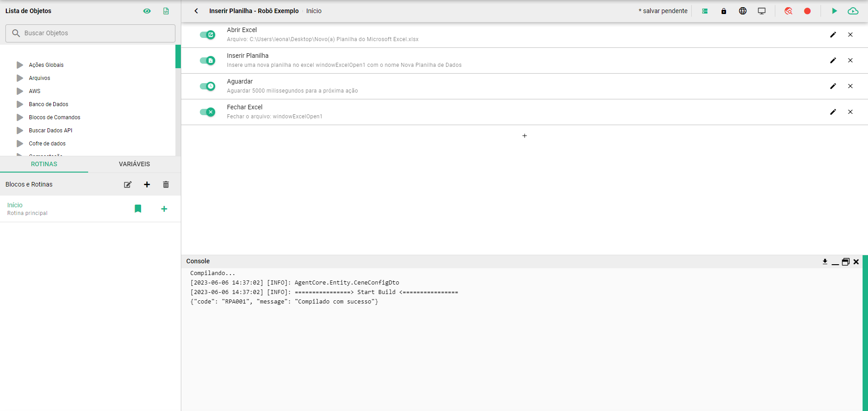The width and height of the screenshot is (868, 411).
Task: Disable the Abrir Excel action toggle
Action: point(208,35)
